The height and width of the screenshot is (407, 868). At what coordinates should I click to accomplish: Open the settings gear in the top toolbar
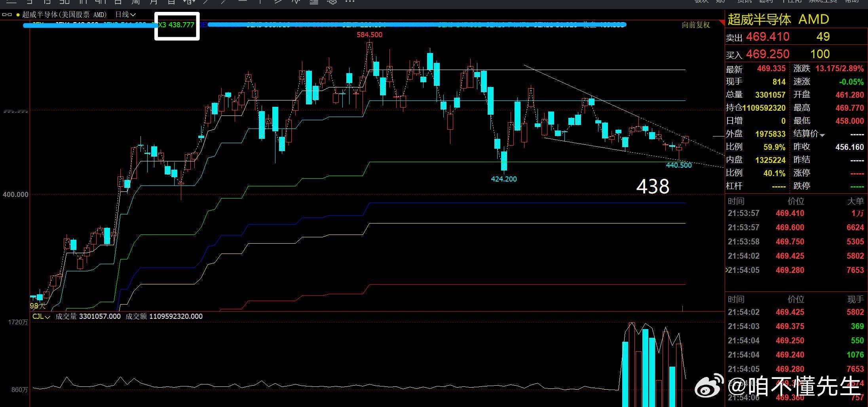(x=333, y=2)
